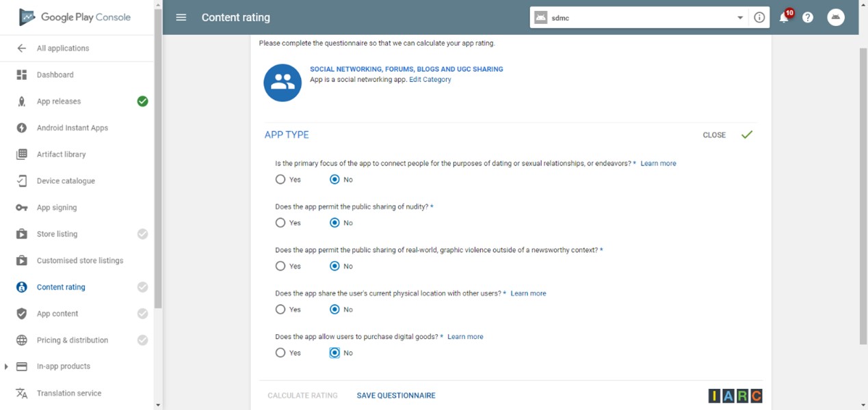Image resolution: width=868 pixels, height=410 pixels.
Task: Open Store listing in sidebar
Action: [x=57, y=234]
